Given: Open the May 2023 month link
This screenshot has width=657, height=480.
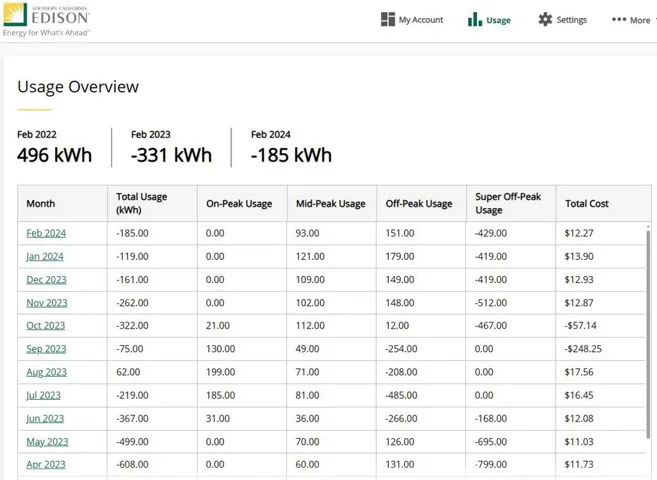Looking at the screenshot, I should (47, 441).
